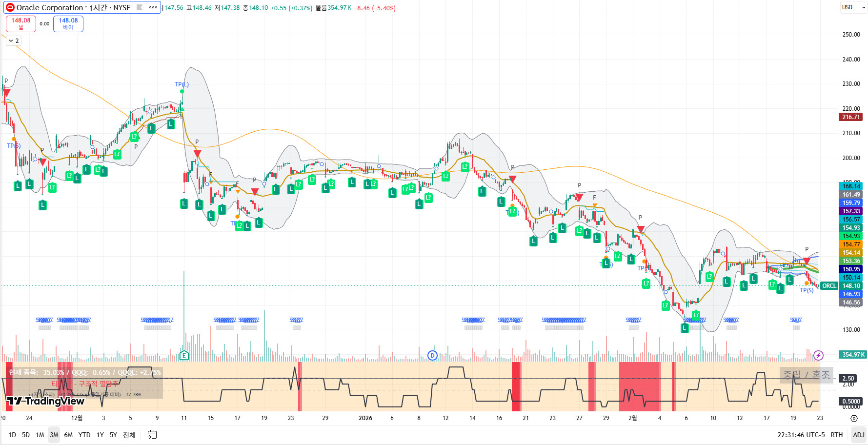The width and height of the screenshot is (868, 445).
Task: Click the 중립 / 혼조 status label
Action: click(x=807, y=375)
